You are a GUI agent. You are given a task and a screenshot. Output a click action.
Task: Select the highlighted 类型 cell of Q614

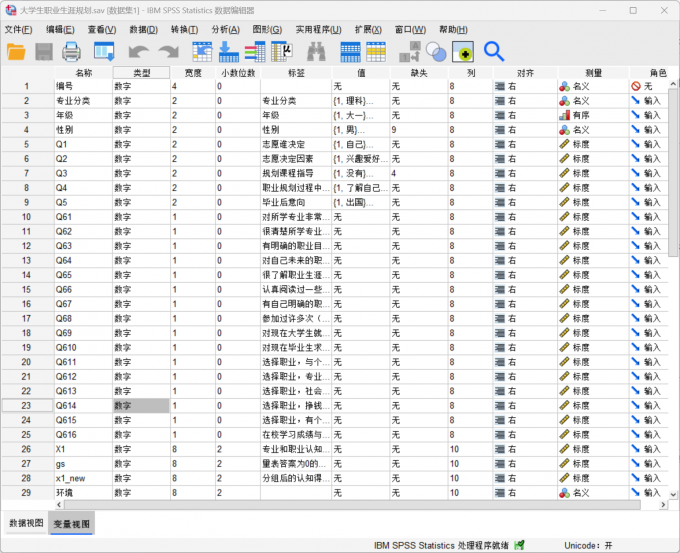point(140,406)
